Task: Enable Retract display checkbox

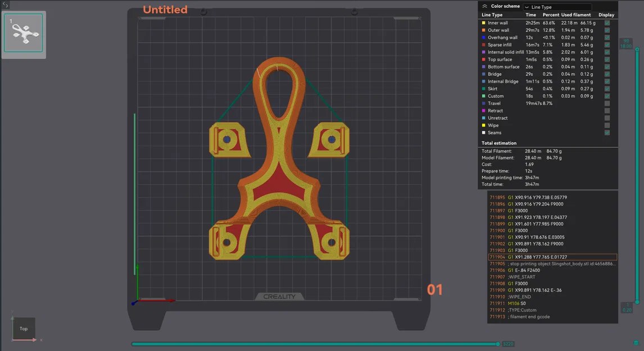Action: [x=607, y=111]
